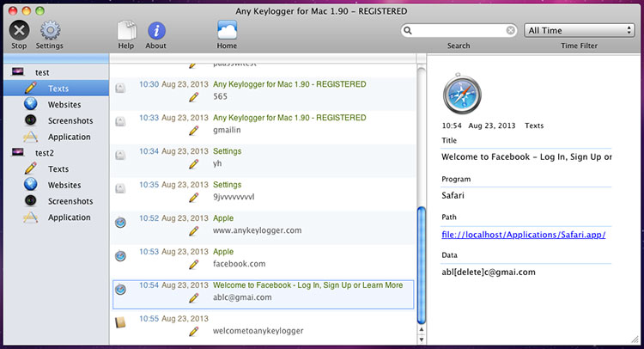Select the 10:54 Welcome to Facebook entry
The width and height of the screenshot is (644, 349).
click(x=263, y=294)
